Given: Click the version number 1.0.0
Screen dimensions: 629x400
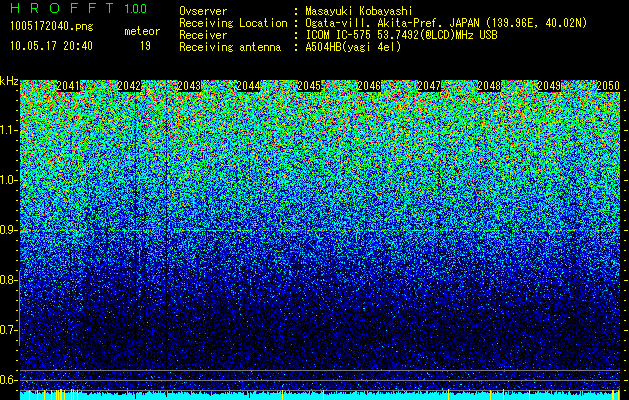Looking at the screenshot, I should [x=135, y=8].
